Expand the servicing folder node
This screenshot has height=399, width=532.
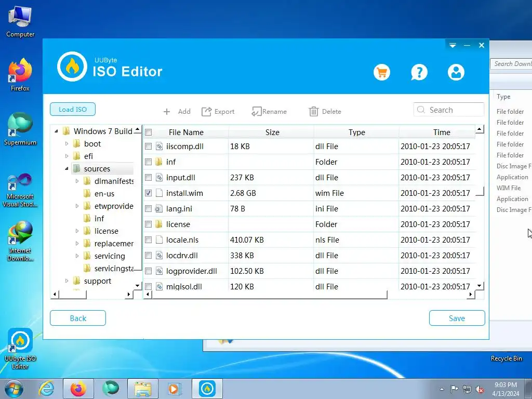pos(77,256)
